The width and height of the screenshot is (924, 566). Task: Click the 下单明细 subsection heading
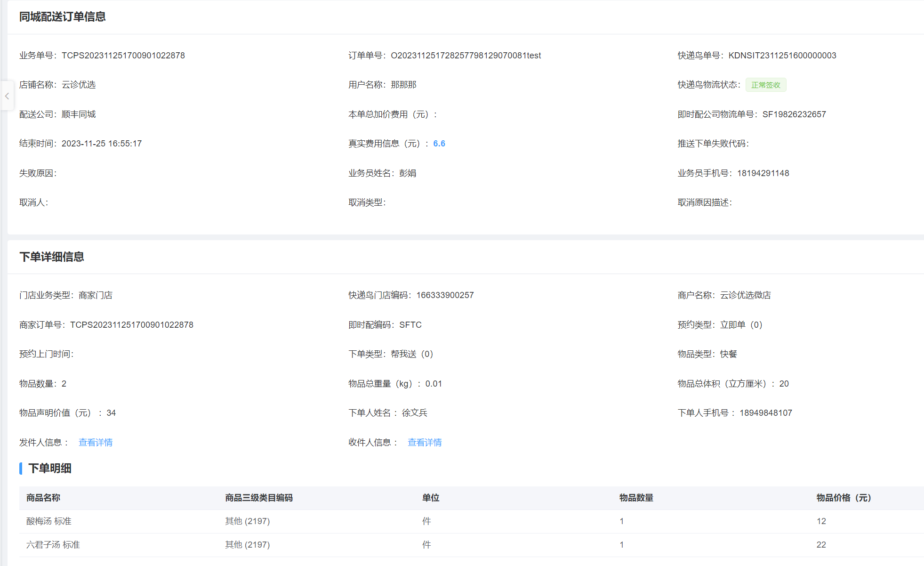pos(50,469)
